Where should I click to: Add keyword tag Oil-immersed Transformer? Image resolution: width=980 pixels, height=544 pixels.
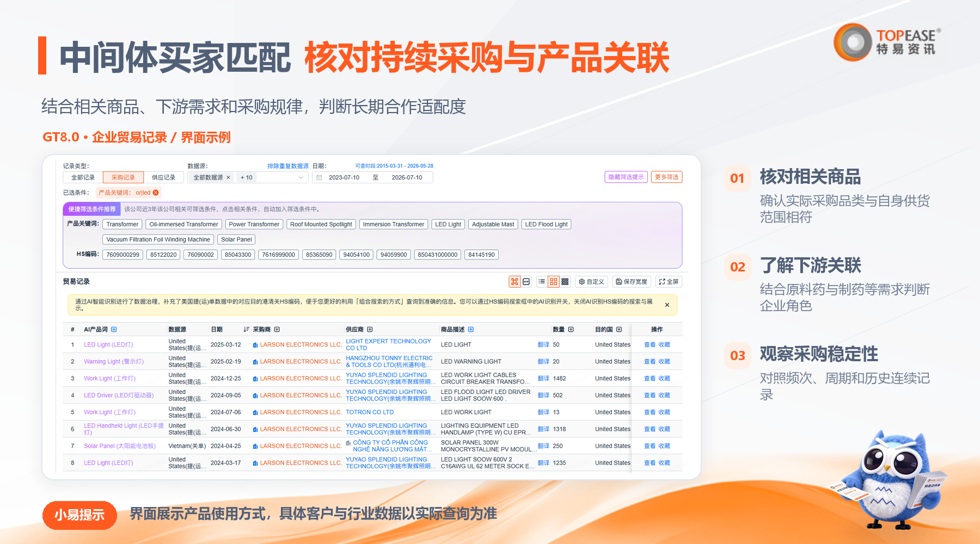pyautogui.click(x=183, y=224)
